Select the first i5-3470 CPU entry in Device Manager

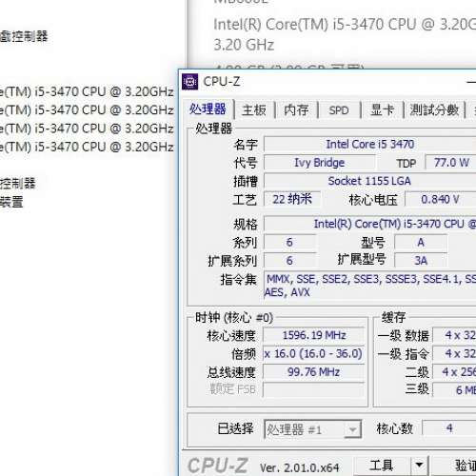[x=87, y=91]
